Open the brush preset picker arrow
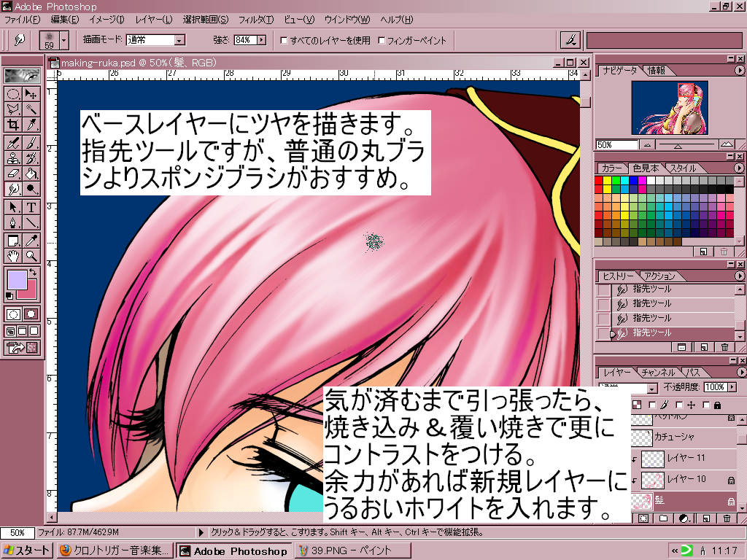 point(64,40)
